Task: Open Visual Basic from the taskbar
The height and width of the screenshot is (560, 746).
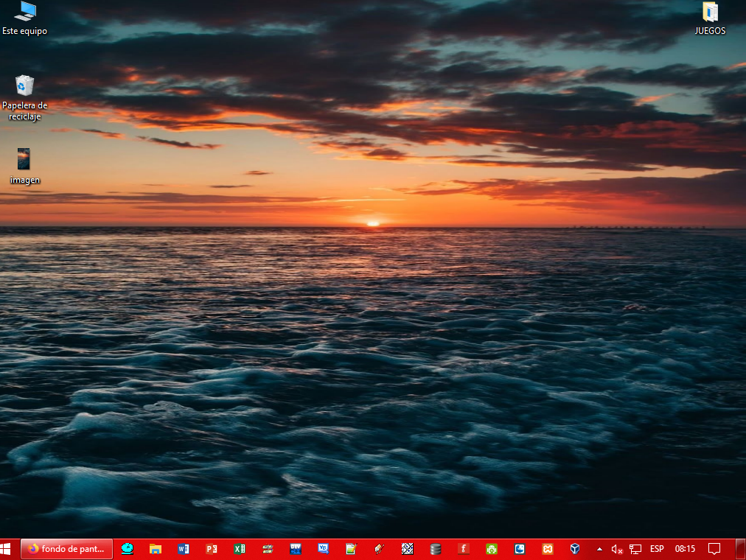Action: point(324,549)
